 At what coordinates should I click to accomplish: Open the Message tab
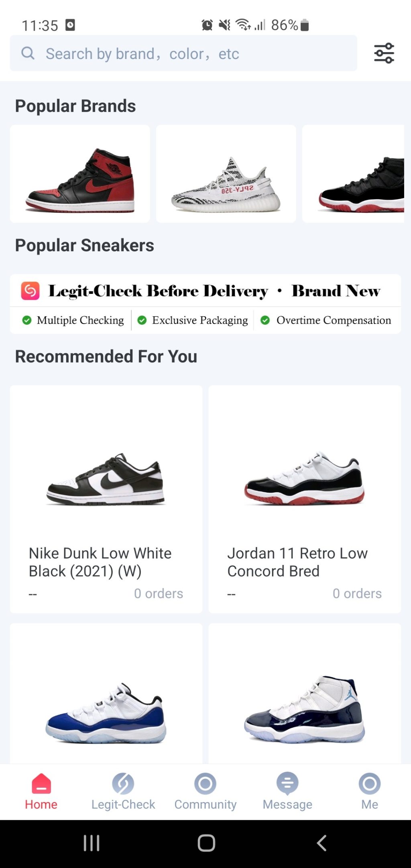(287, 791)
